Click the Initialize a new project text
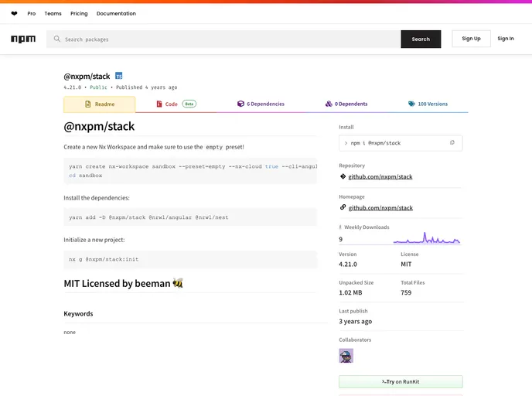The image size is (532, 396). click(x=94, y=240)
